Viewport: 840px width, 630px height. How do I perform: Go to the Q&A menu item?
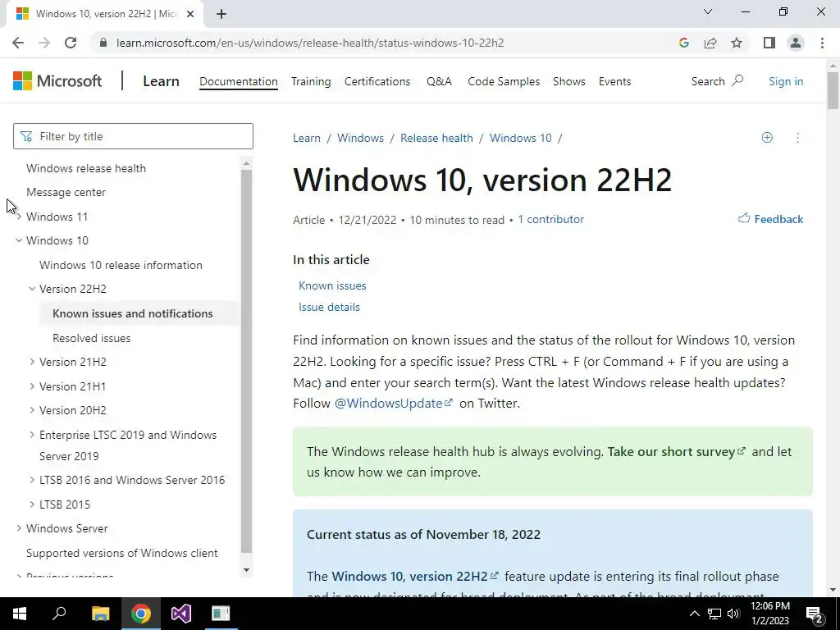(x=440, y=81)
